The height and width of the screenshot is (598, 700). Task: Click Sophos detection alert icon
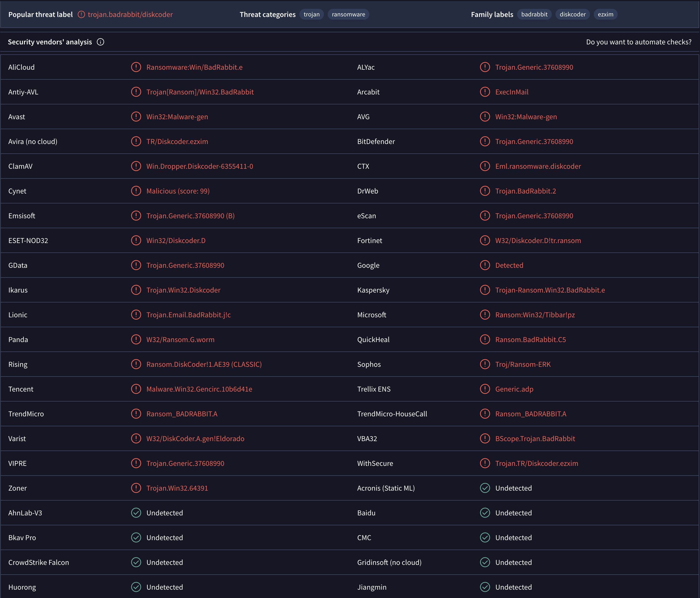[485, 364]
